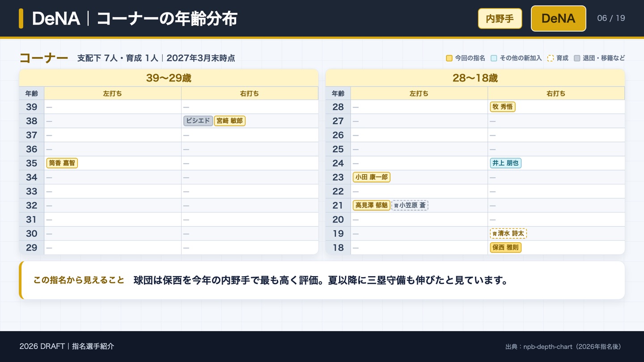This screenshot has width=644, height=362.
Task: Open the 高見澤 郁魅 player chip
Action: pyautogui.click(x=372, y=205)
